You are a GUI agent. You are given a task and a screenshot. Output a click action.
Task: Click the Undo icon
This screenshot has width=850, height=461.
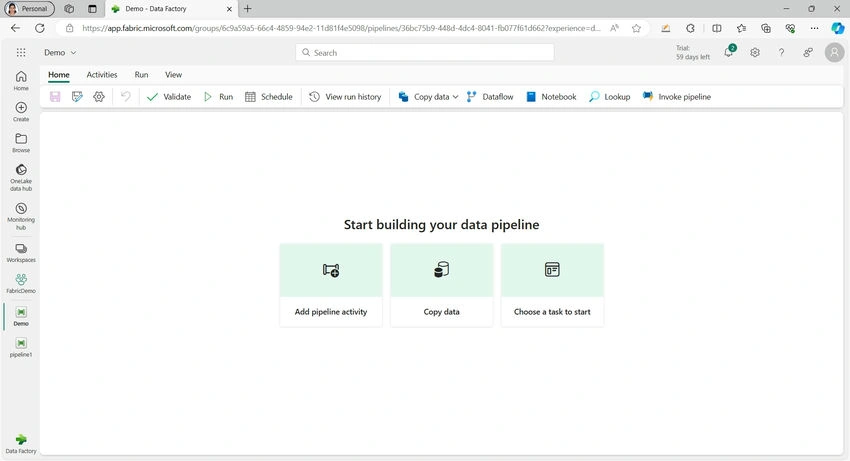tap(126, 97)
